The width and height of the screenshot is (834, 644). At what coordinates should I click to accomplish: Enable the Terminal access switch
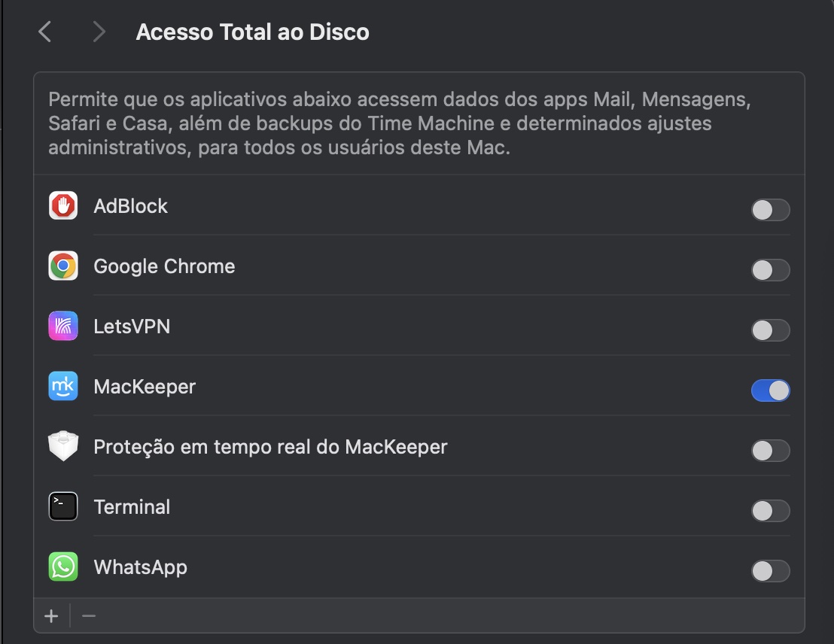click(x=770, y=511)
